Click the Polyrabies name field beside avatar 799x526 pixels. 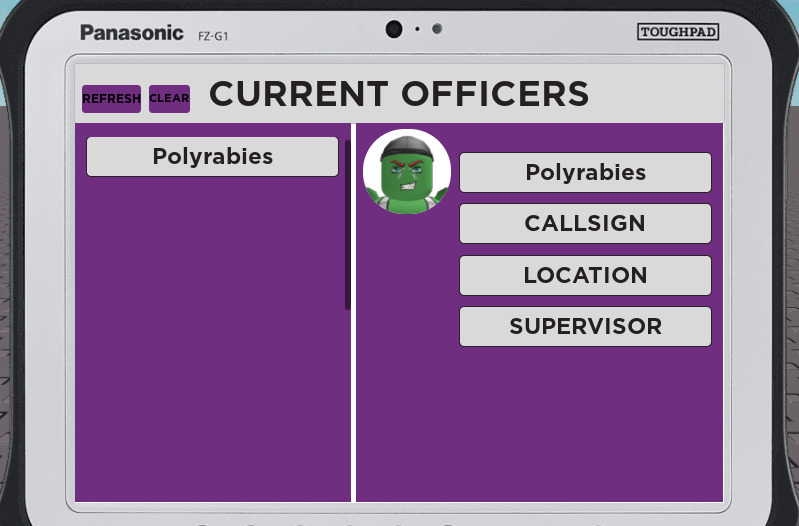click(585, 172)
